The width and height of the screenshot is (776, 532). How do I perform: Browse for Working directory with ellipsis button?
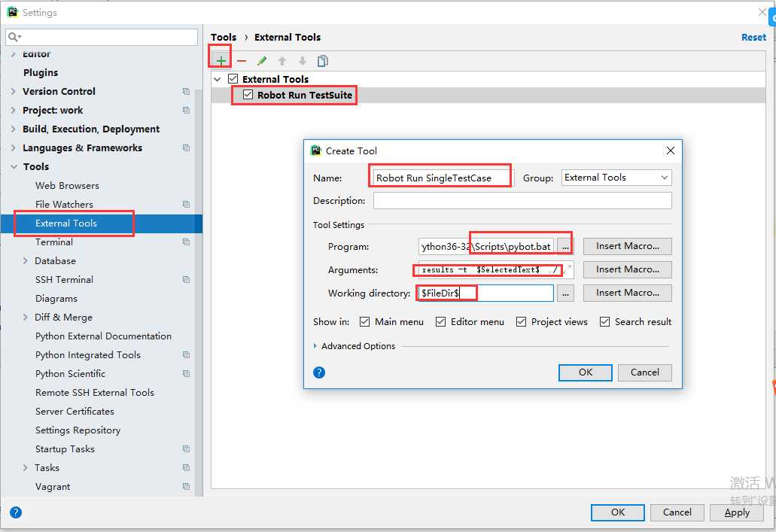click(565, 293)
